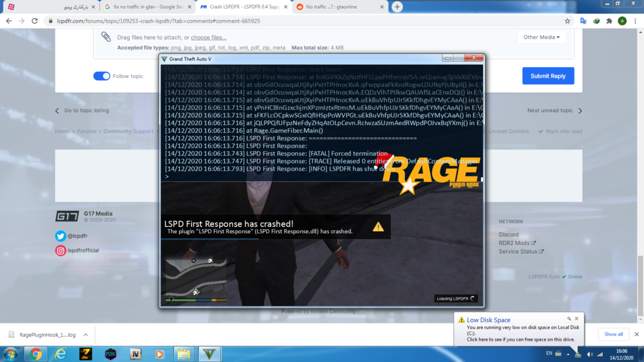
Task: Open Chrome from the taskbar
Action: point(35,354)
